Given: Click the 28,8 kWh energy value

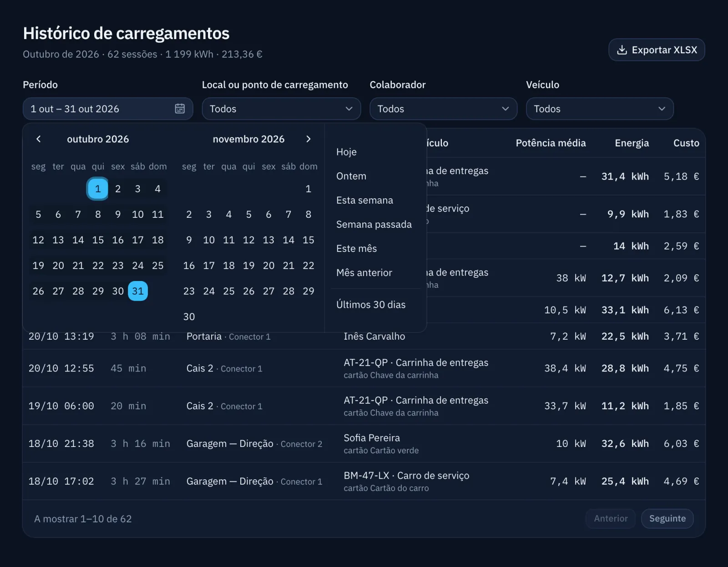Looking at the screenshot, I should (625, 368).
